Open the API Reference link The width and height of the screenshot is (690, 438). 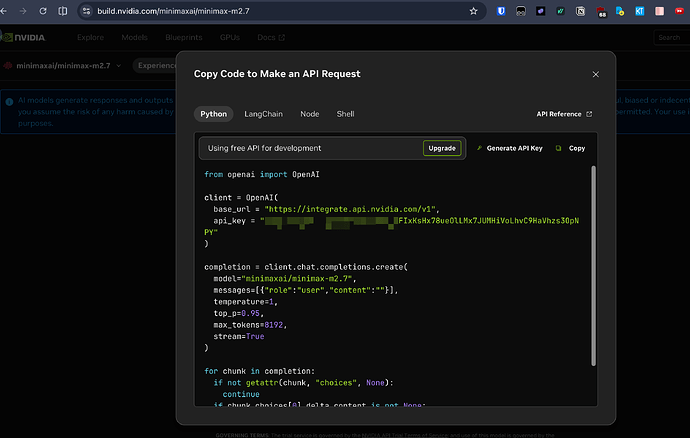pyautogui.click(x=564, y=114)
